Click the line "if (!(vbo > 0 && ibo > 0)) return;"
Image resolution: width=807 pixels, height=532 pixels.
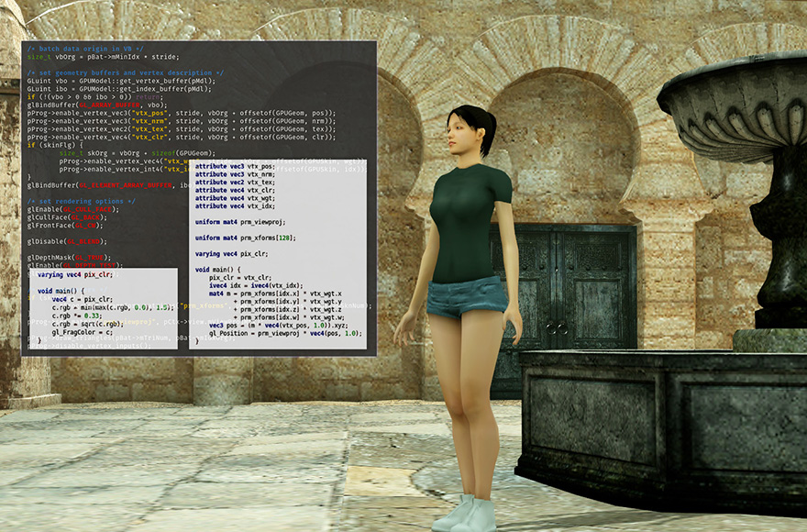click(95, 97)
